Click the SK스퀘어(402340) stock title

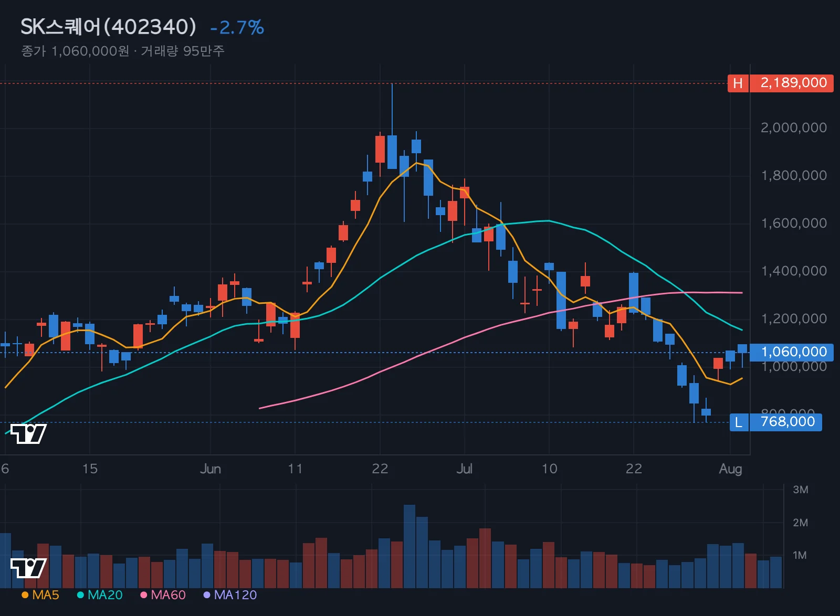point(108,27)
